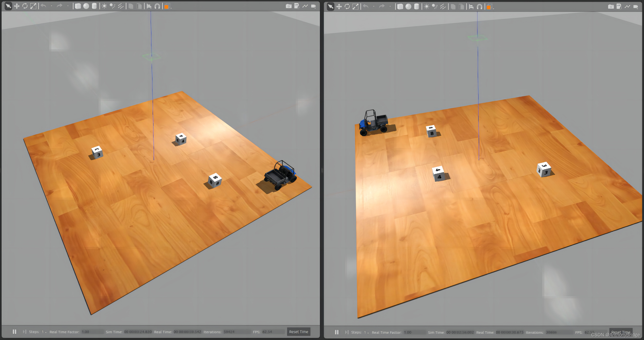Click the cube labeled 8 in left scene
This screenshot has height=340, width=644.
(215, 180)
